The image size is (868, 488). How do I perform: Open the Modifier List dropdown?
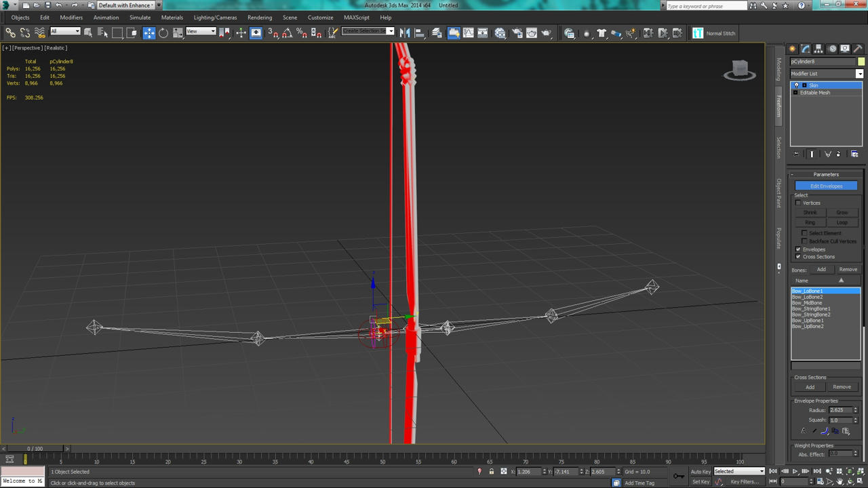[827, 73]
